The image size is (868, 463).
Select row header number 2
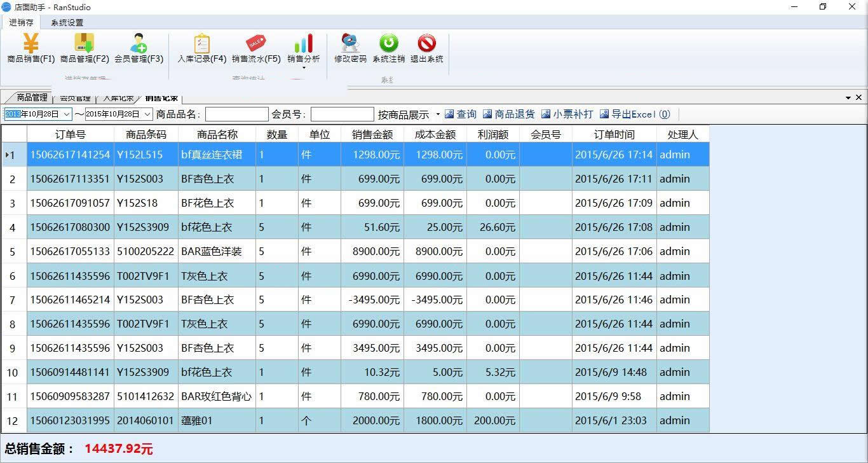[x=14, y=179]
